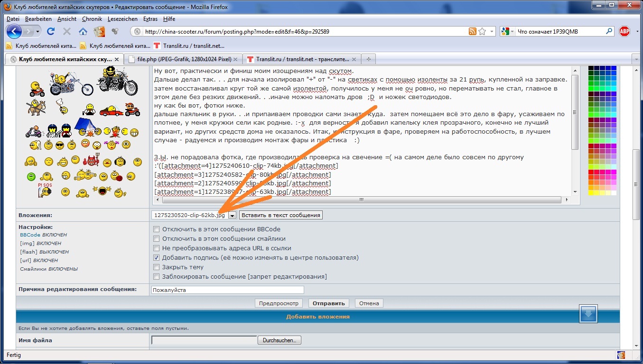Enable "Отключить в этом сообщении BBCode" checkbox
Screen dimensions: 643x364
[156, 229]
